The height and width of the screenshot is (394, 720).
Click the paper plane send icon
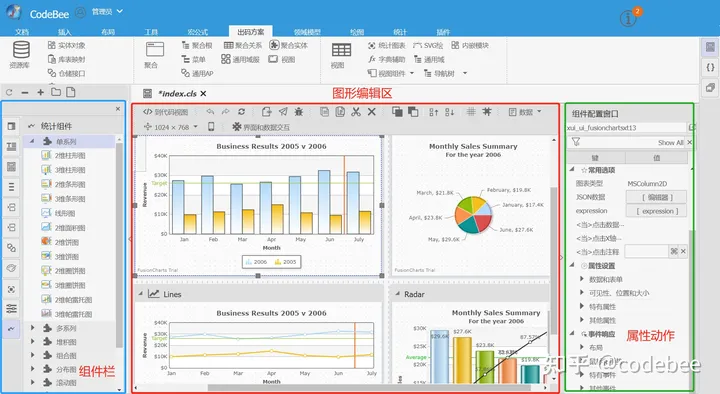click(283, 112)
